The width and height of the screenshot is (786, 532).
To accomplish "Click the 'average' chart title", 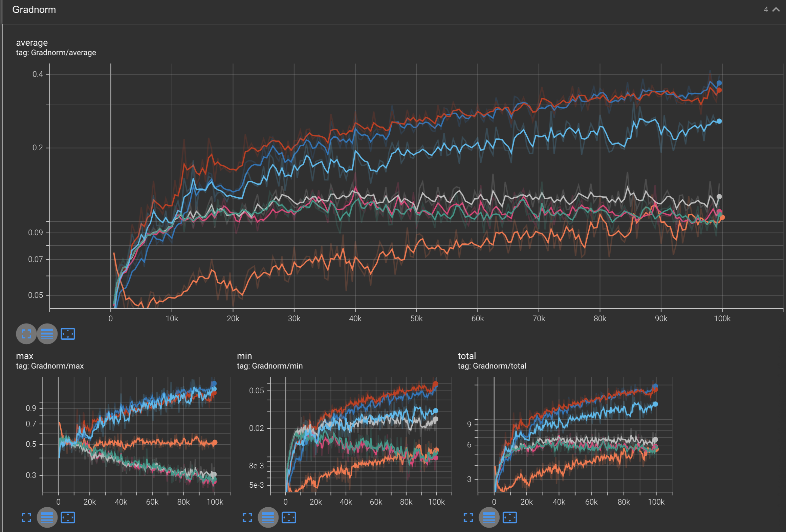I will click(x=32, y=43).
